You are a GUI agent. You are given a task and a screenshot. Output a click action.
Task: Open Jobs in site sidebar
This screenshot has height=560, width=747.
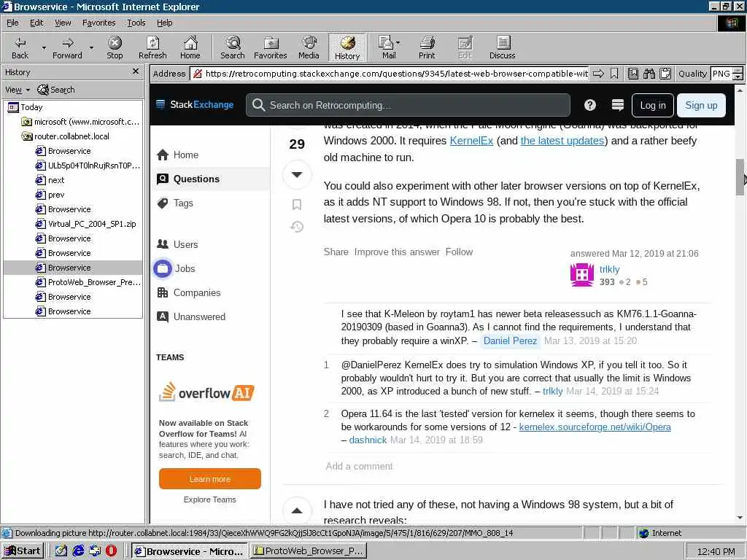(x=174, y=268)
